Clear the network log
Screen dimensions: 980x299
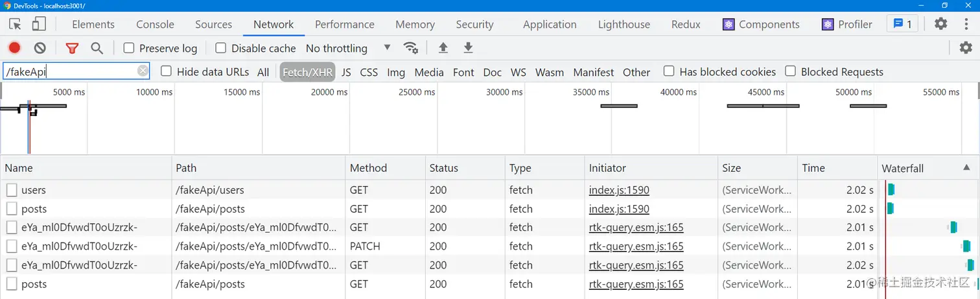click(40, 48)
